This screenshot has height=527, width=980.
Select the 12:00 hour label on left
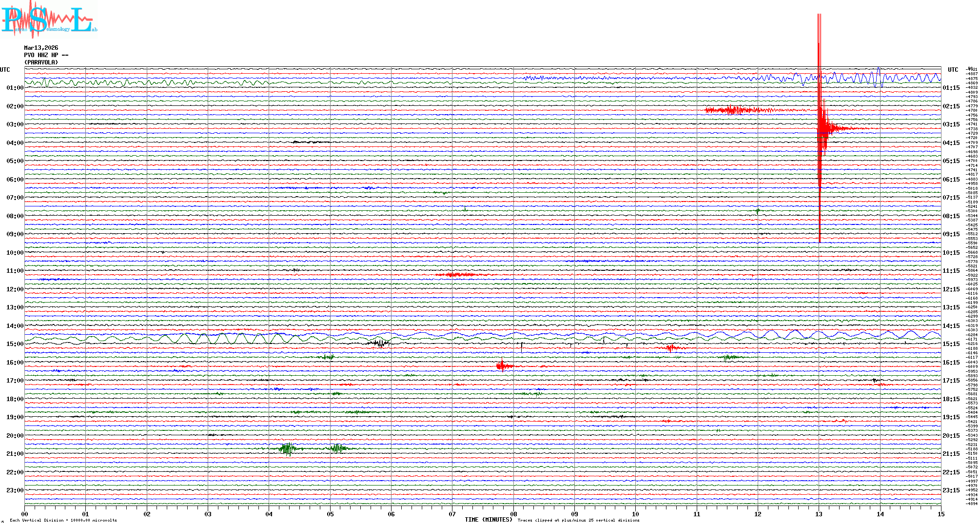[15, 289]
